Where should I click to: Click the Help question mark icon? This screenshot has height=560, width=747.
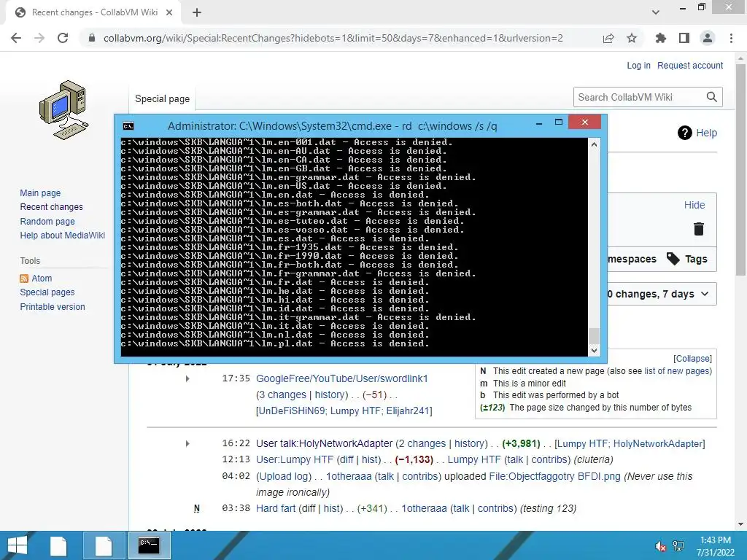click(x=684, y=133)
